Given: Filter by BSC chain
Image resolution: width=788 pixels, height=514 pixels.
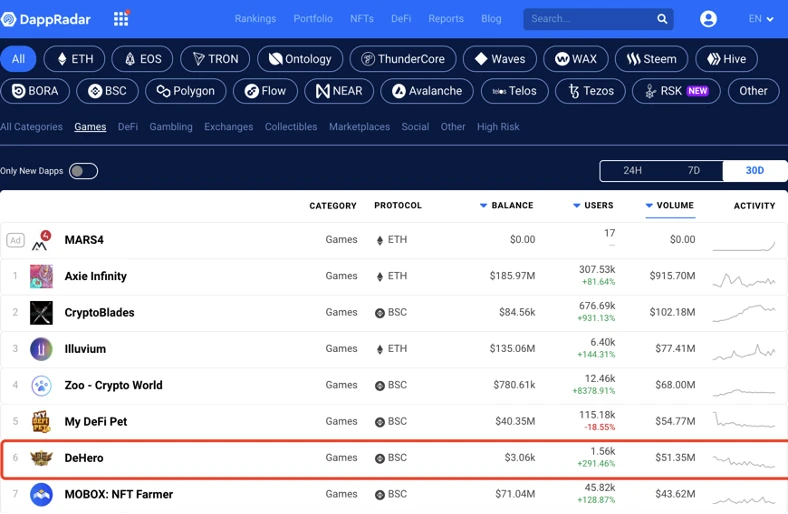Looking at the screenshot, I should 107,91.
